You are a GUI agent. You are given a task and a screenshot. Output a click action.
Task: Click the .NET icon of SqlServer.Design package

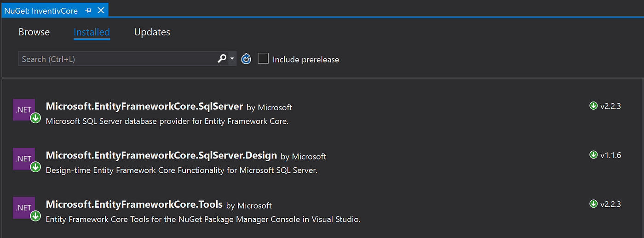(x=24, y=159)
